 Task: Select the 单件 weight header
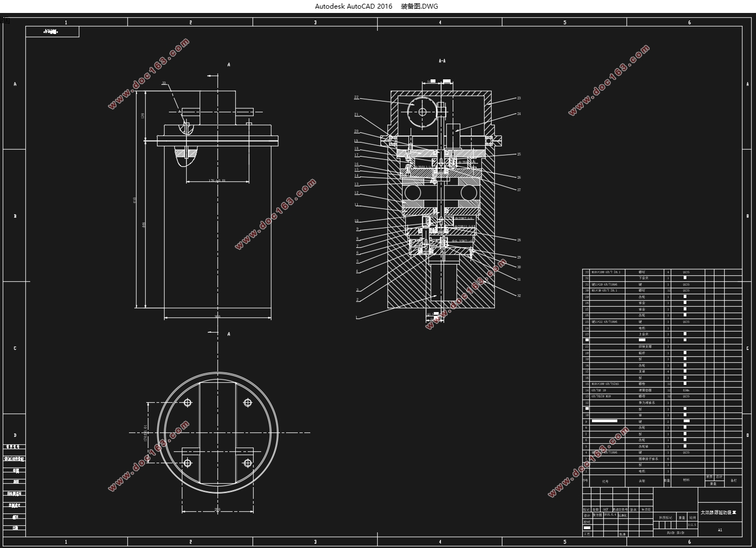pos(709,477)
